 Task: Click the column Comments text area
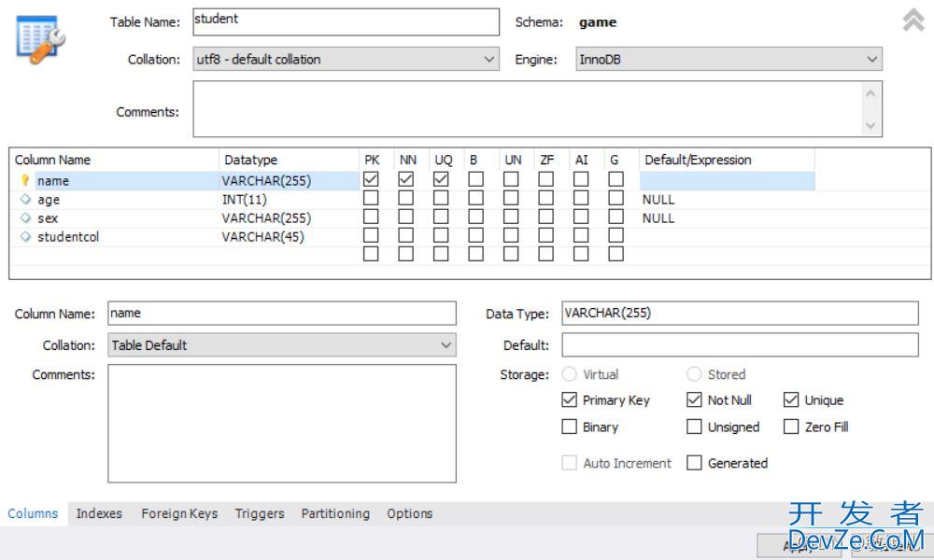(282, 423)
